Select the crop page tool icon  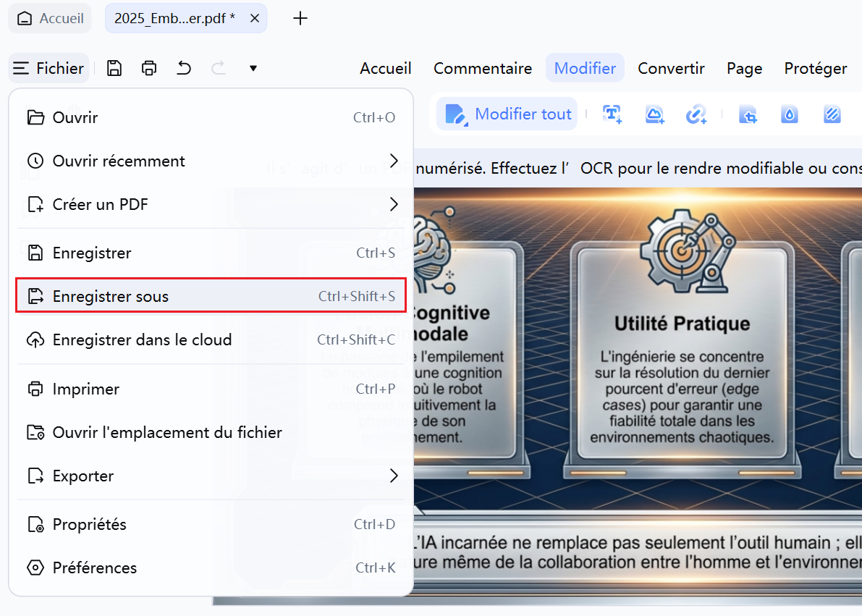(748, 114)
